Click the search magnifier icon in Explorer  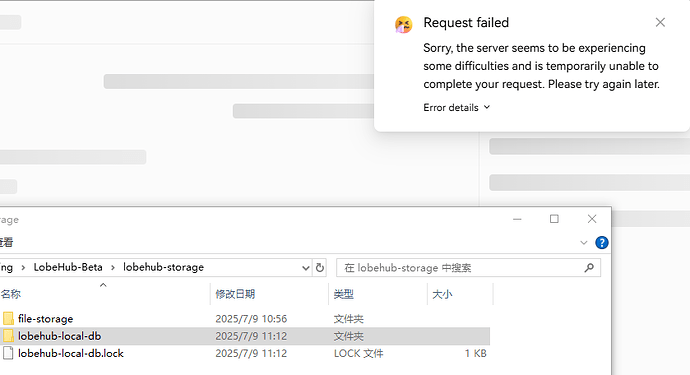click(x=589, y=268)
